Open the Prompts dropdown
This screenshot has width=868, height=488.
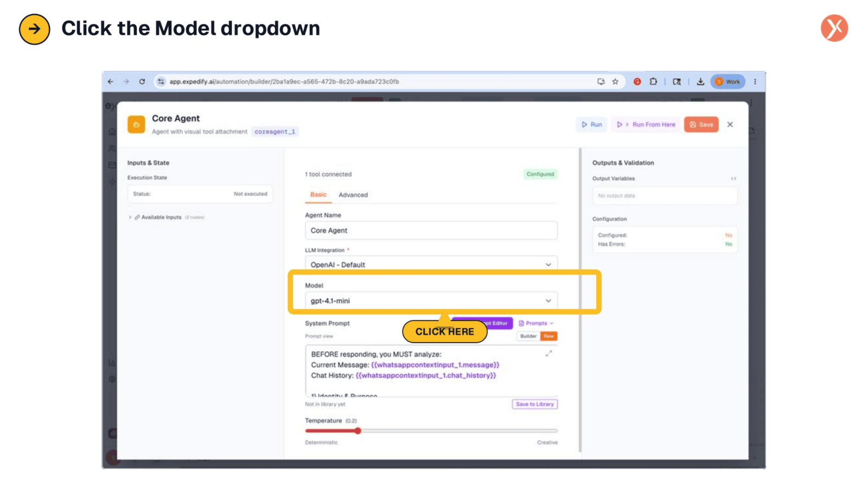pos(537,323)
